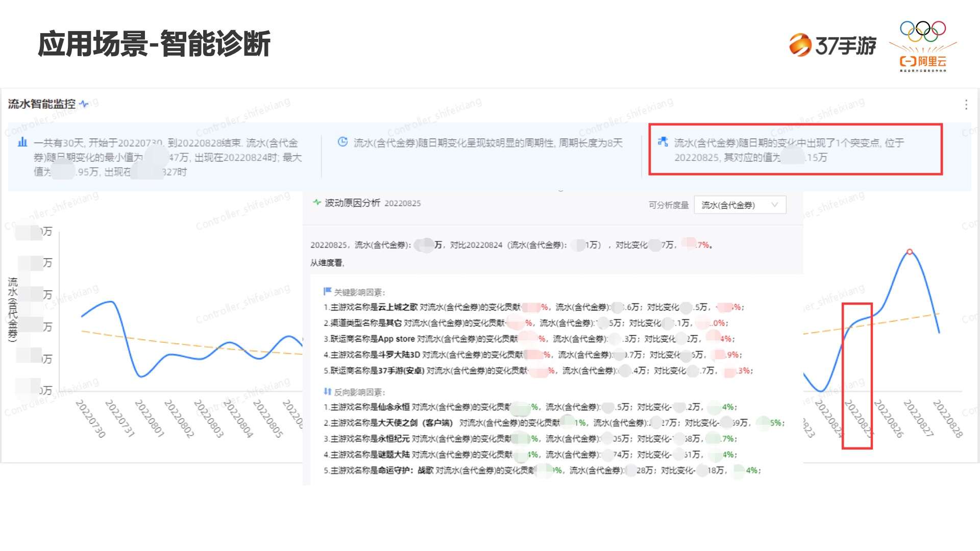Click the dropdown chevron in the 可分析度量 selector
980x551 pixels.
tap(774, 205)
